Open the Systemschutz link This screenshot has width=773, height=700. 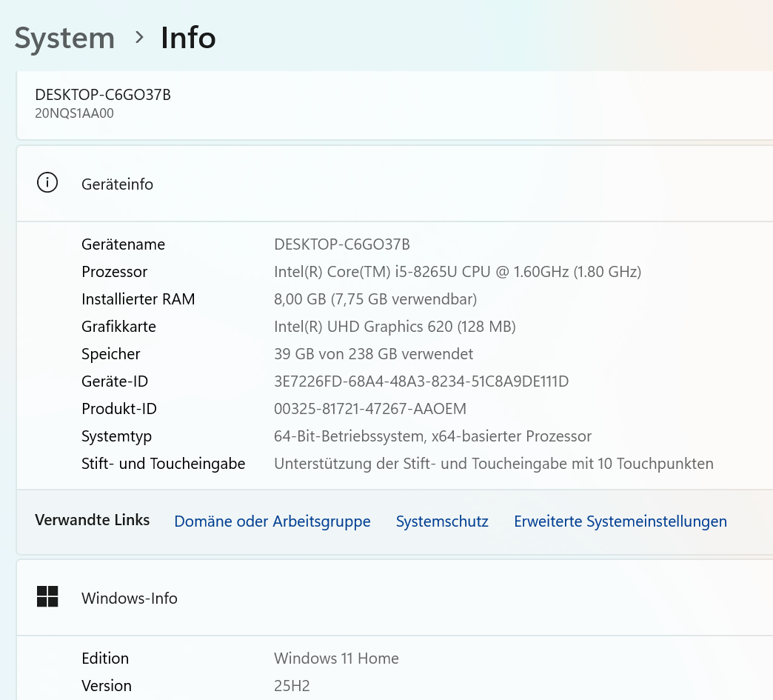[x=442, y=521]
